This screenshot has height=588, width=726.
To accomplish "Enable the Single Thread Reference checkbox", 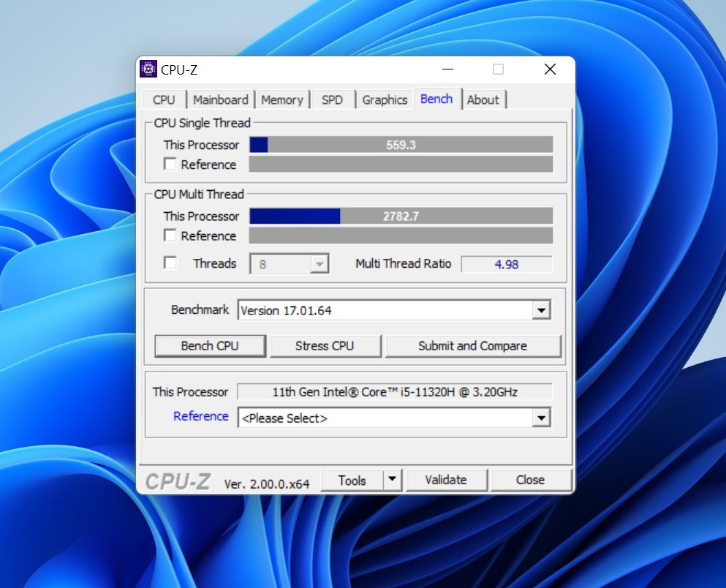I will (170, 165).
